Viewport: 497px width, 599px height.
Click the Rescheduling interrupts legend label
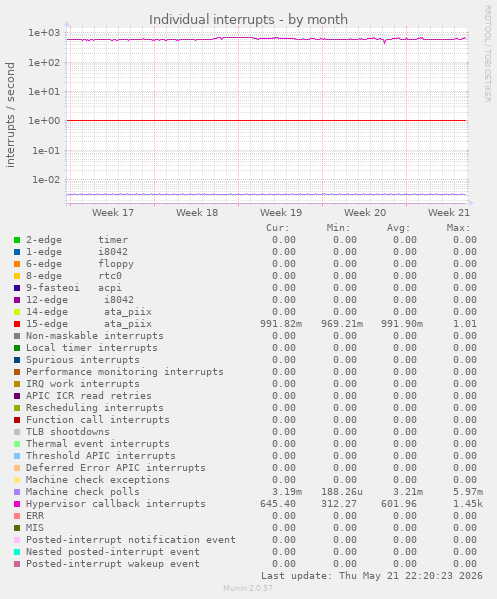click(x=94, y=408)
